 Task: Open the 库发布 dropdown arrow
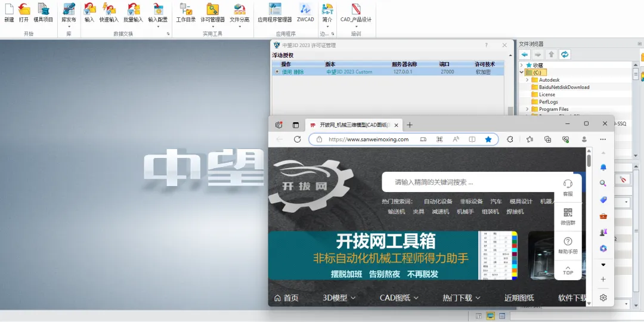pyautogui.click(x=69, y=27)
